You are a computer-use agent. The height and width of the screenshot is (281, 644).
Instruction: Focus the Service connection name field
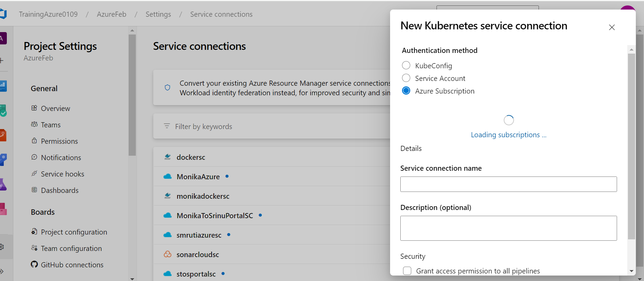(x=509, y=184)
